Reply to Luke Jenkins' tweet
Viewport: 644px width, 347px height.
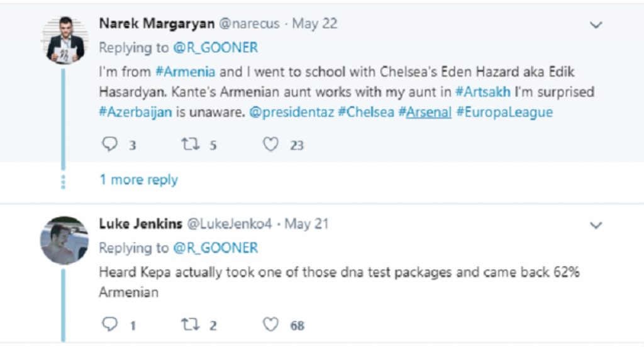click(x=110, y=325)
